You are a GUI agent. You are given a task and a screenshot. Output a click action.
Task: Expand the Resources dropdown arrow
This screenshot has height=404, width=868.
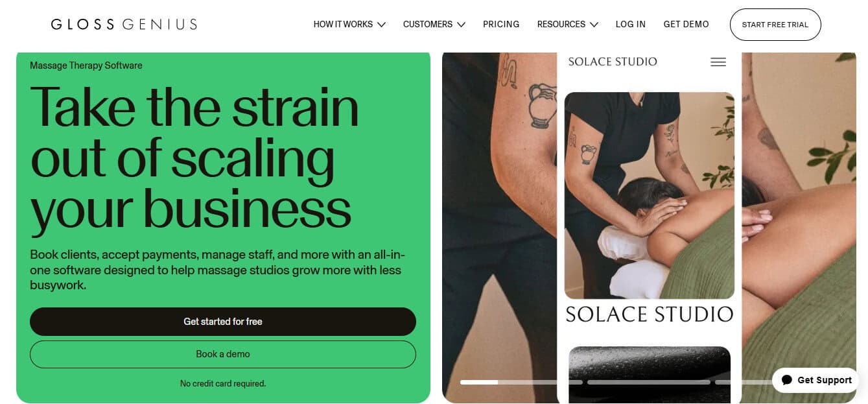[x=594, y=25]
